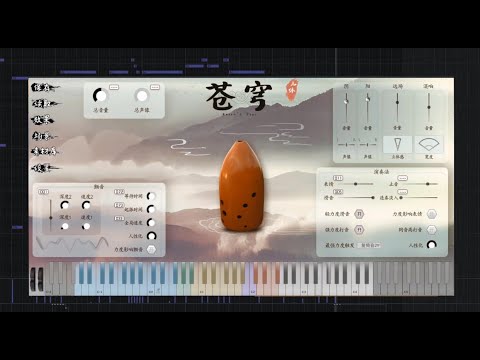Click the CC badge beside 起振时间

119,205
